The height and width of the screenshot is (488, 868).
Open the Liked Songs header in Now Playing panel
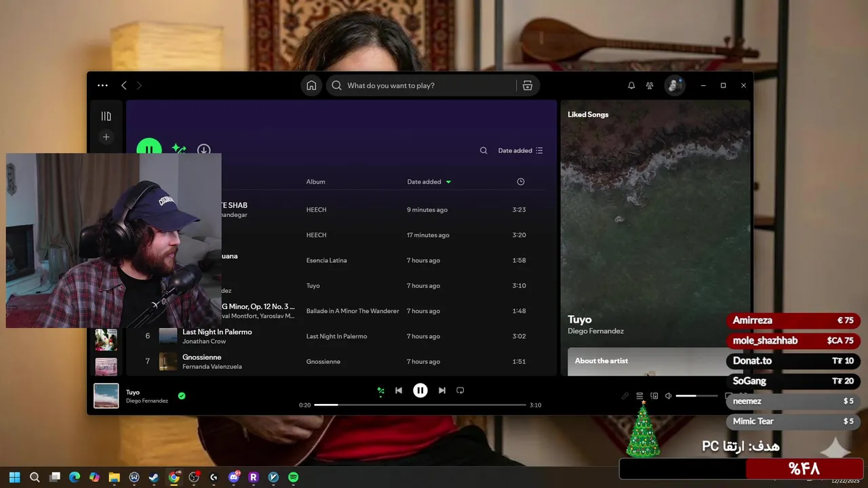click(588, 115)
